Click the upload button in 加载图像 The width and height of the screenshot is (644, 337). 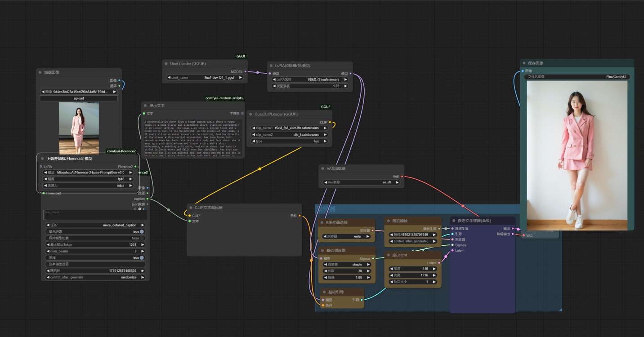coord(79,98)
